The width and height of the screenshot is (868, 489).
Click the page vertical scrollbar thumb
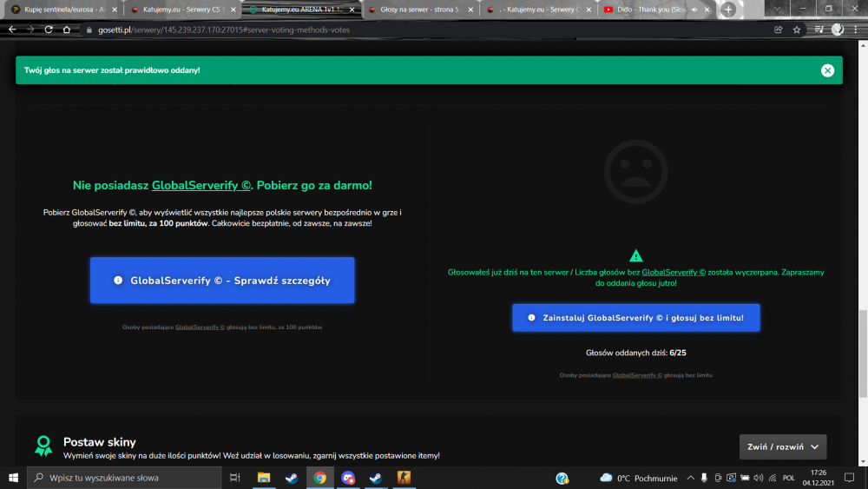(863, 354)
